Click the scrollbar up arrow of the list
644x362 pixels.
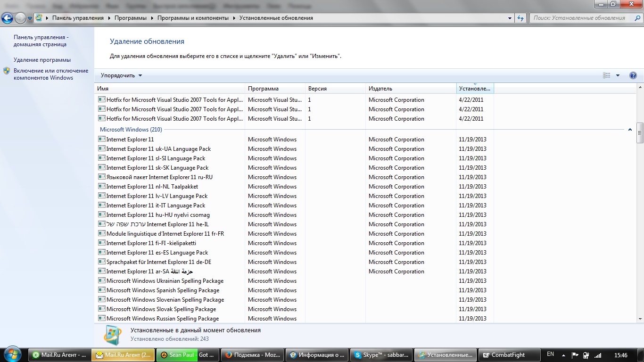(640, 88)
